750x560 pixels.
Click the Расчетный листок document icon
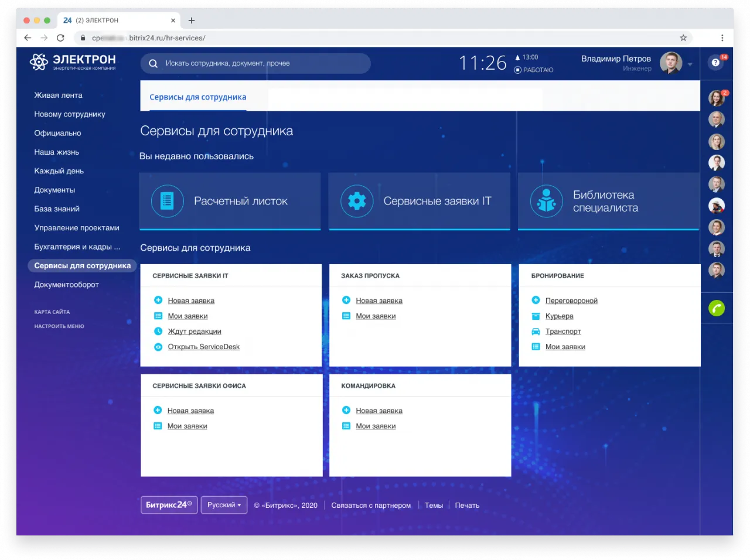point(167,201)
